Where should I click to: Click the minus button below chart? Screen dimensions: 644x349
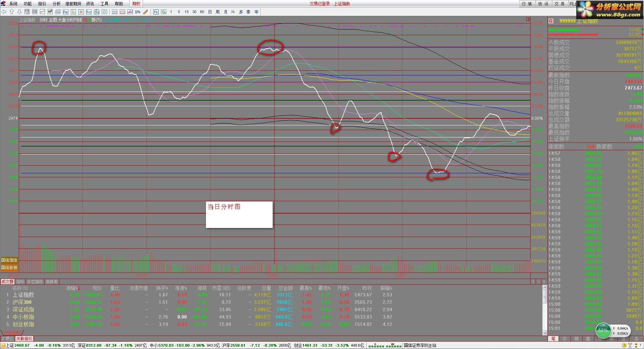pyautogui.click(x=539, y=282)
